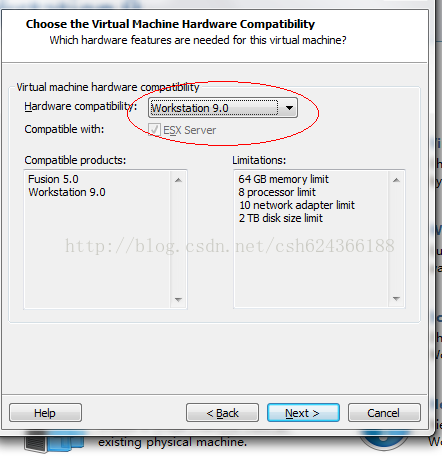Open the Hardware compatibility dropdown arrow
The width and height of the screenshot is (442, 471).
pyautogui.click(x=289, y=108)
